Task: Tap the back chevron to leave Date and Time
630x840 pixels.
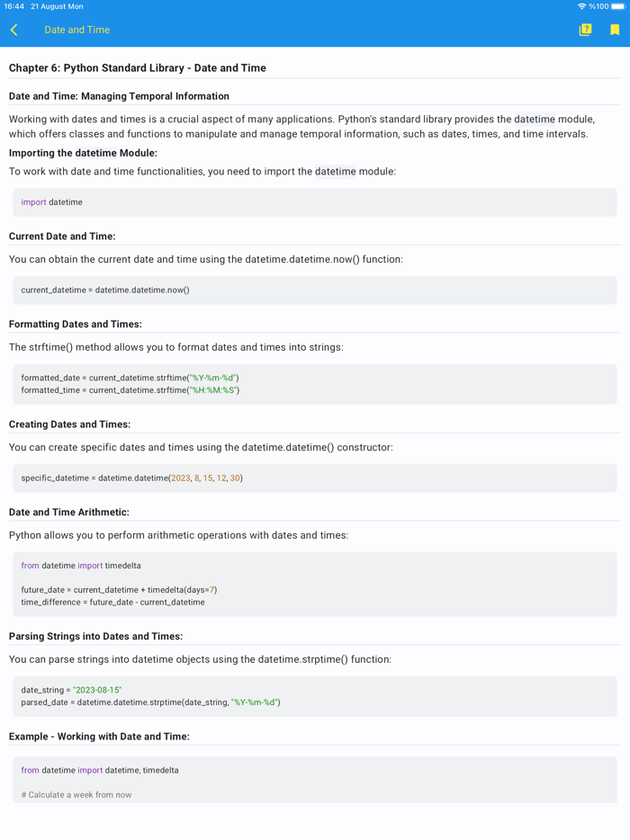Action: coord(13,30)
